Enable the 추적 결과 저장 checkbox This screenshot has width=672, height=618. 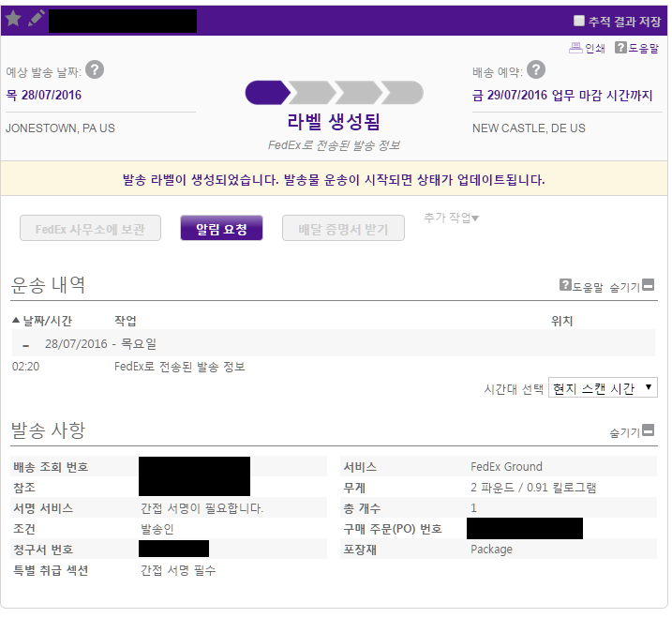click(x=579, y=21)
